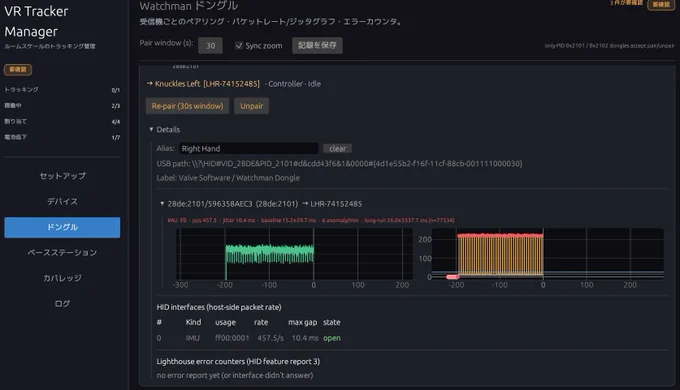680x390 pixels.
Task: Click the 記録を保存 button
Action: [x=317, y=45]
